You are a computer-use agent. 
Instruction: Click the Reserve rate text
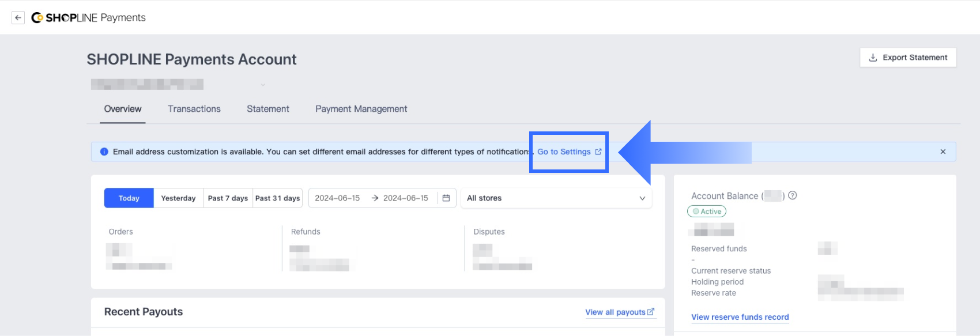[714, 293]
